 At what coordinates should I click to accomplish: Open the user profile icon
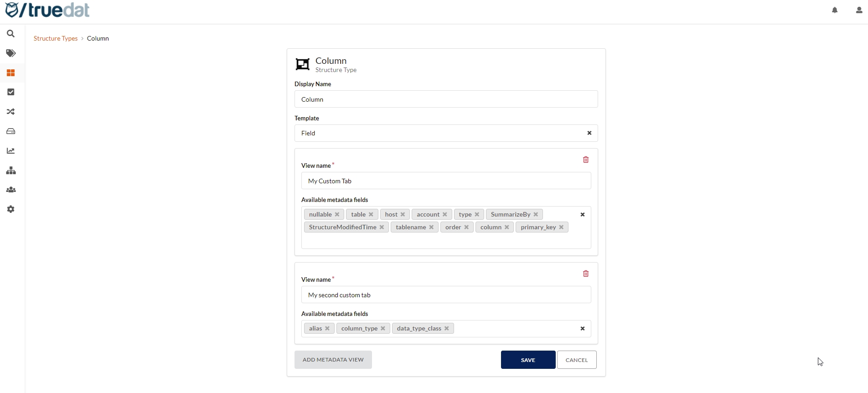point(859,10)
